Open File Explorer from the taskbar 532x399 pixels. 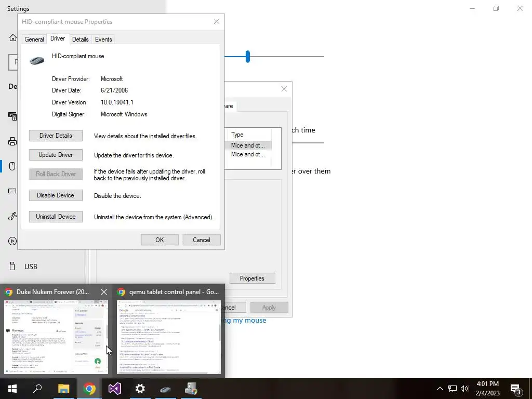[63, 389]
